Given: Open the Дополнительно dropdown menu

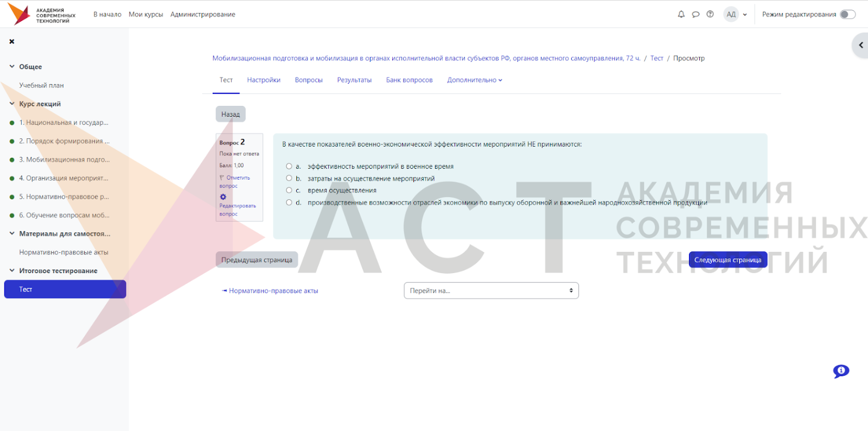Looking at the screenshot, I should pos(475,80).
